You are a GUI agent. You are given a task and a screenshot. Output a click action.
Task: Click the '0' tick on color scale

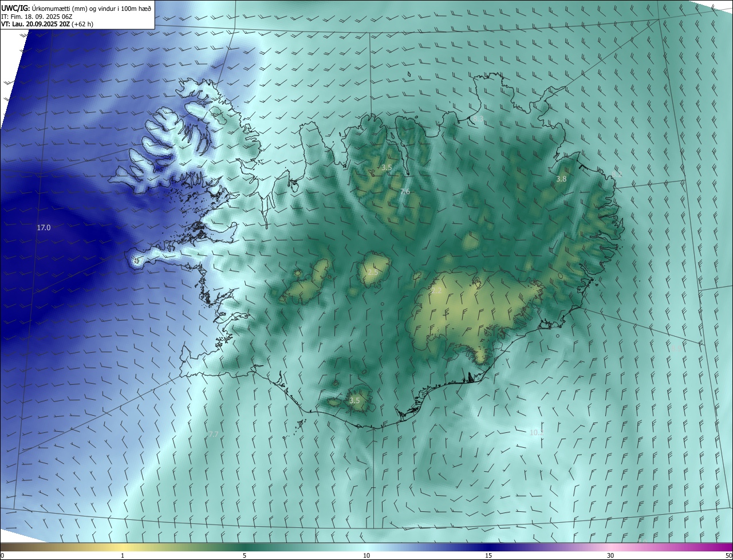click(x=2, y=555)
